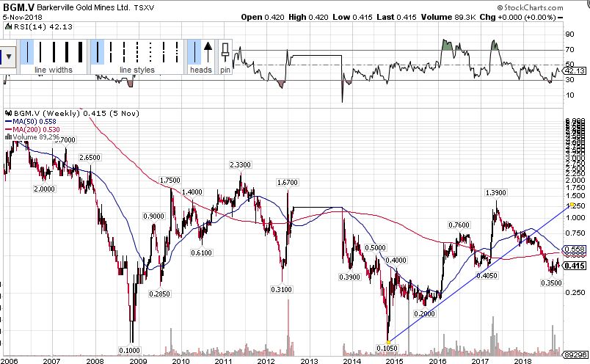Click the 2012 year axis label
This screenshot has width=590, height=364.
266,360
